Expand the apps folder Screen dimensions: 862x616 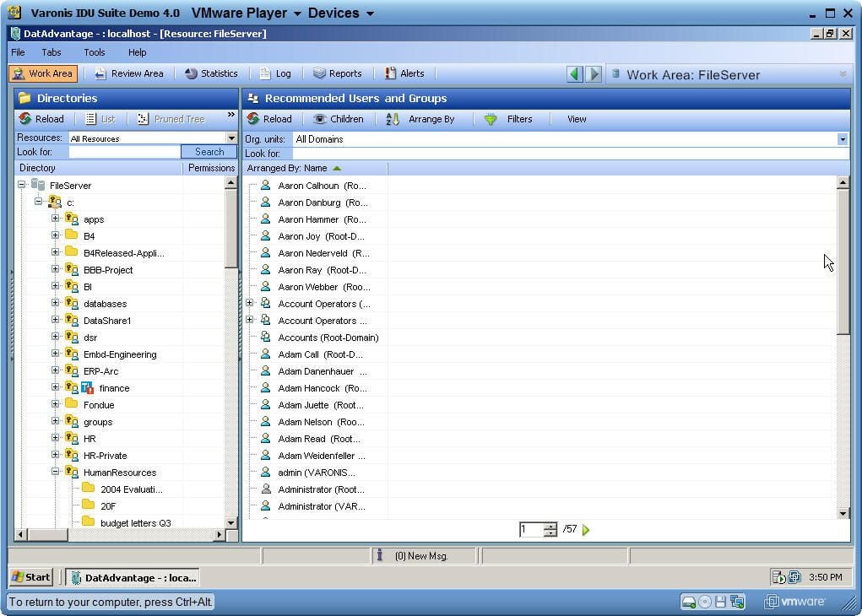point(55,219)
